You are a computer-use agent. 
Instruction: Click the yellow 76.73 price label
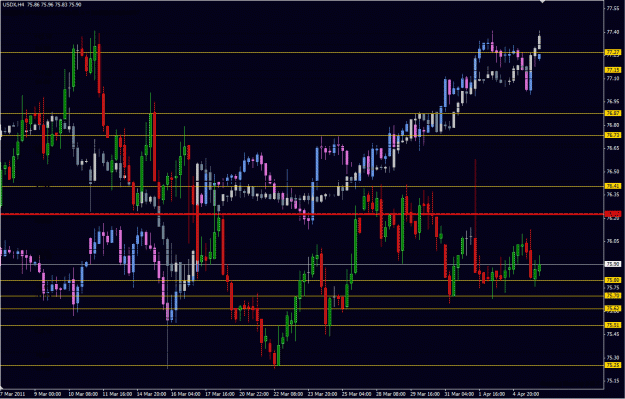(613, 136)
